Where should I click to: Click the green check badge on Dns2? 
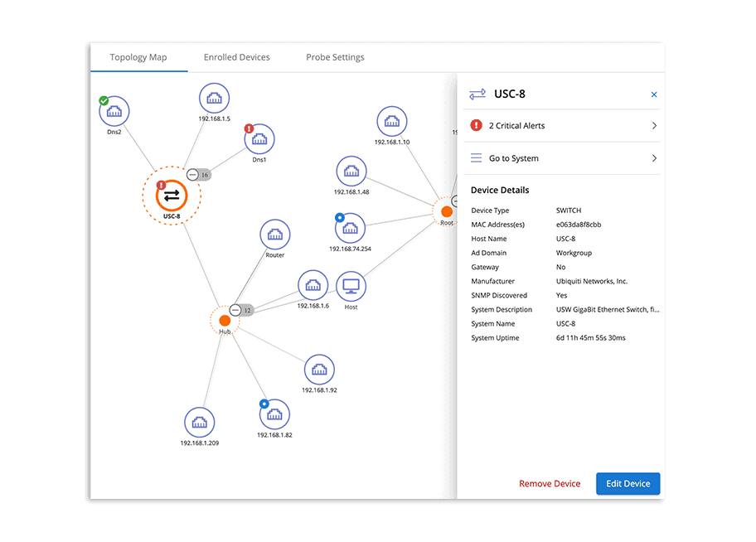(104, 100)
